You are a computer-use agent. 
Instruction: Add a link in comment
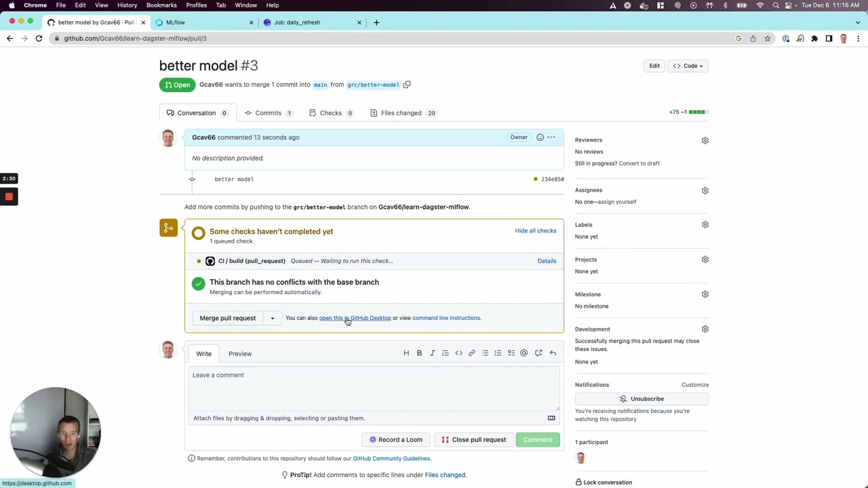pos(472,353)
